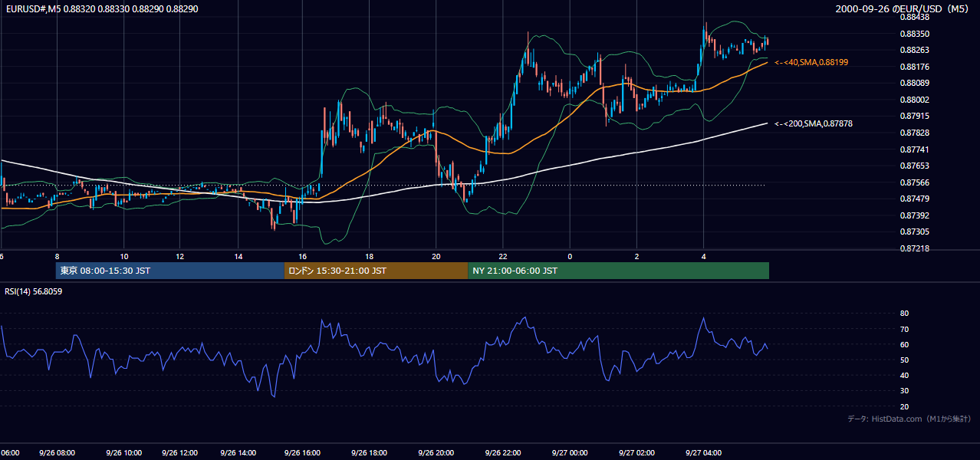Select the 40 SMA label reading 0.88199
The height and width of the screenshot is (460, 980).
811,62
